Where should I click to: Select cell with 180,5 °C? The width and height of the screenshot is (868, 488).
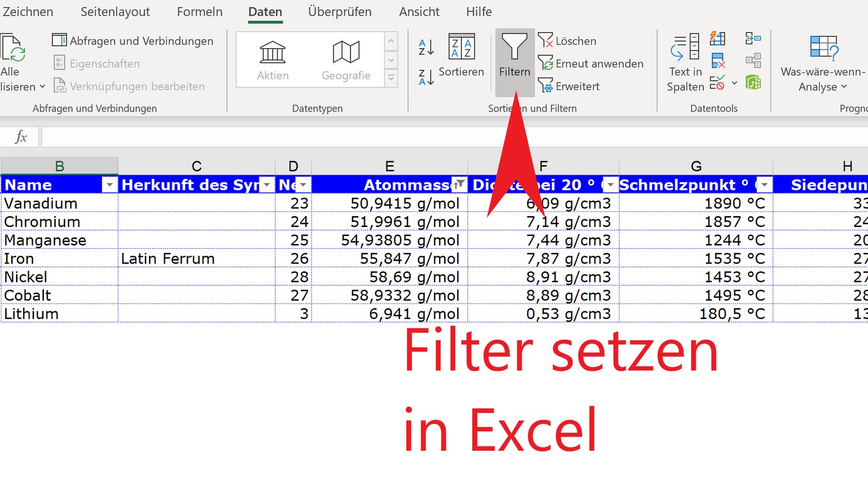pos(696,314)
